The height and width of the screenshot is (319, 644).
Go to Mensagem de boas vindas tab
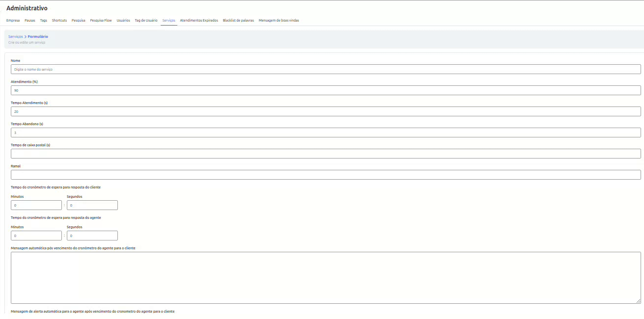pyautogui.click(x=279, y=21)
